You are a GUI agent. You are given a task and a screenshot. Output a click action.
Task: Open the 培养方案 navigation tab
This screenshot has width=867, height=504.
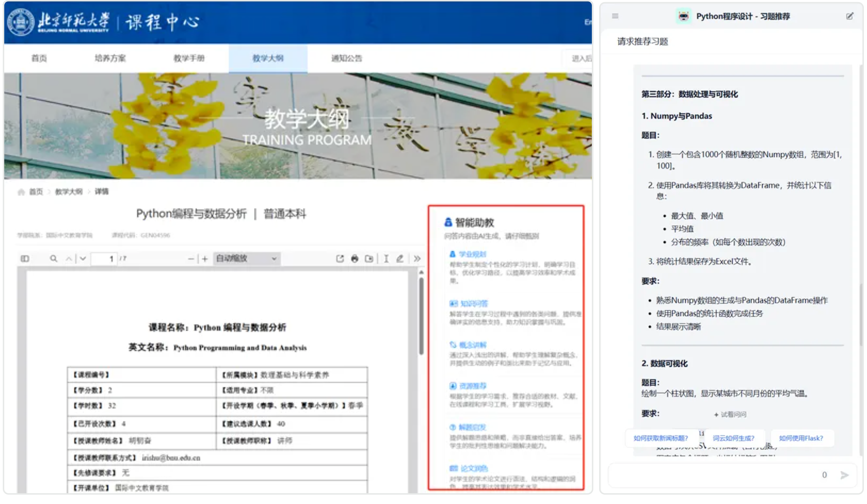tap(110, 58)
